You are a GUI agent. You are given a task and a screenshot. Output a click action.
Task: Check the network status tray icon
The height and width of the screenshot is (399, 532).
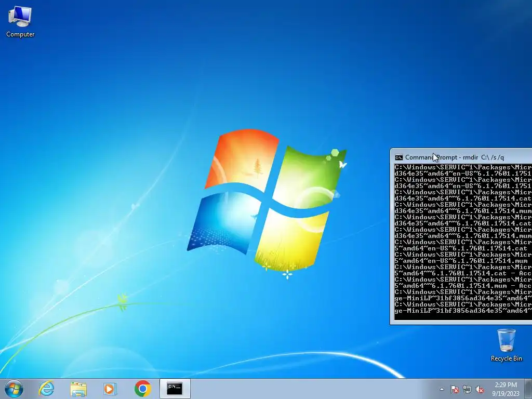[467, 389]
